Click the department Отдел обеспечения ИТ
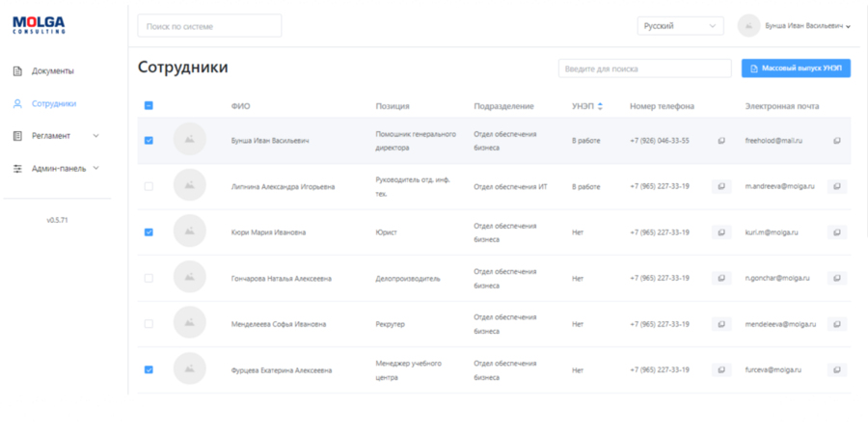The width and height of the screenshot is (868, 436). [x=510, y=187]
